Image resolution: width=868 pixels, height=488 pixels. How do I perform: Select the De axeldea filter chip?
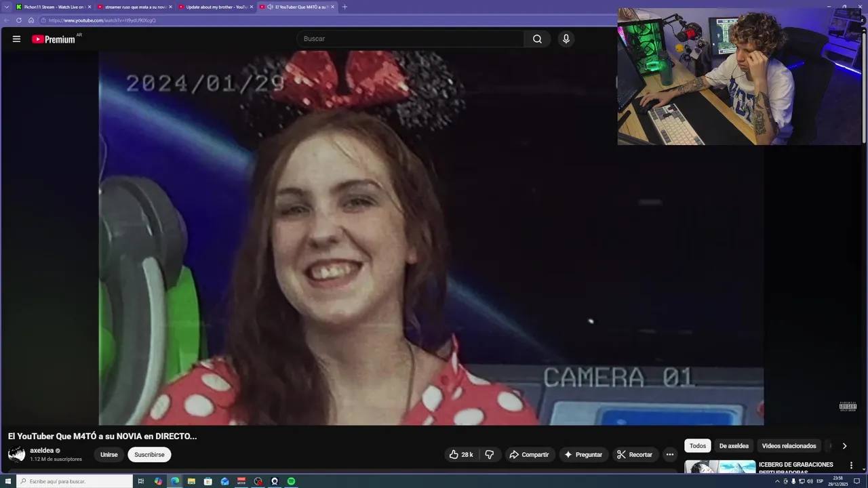click(x=734, y=446)
